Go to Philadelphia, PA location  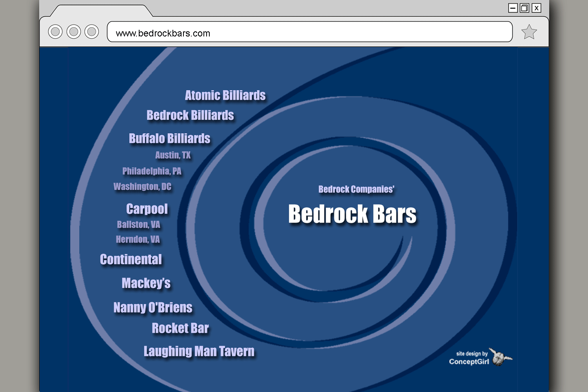[x=152, y=171]
